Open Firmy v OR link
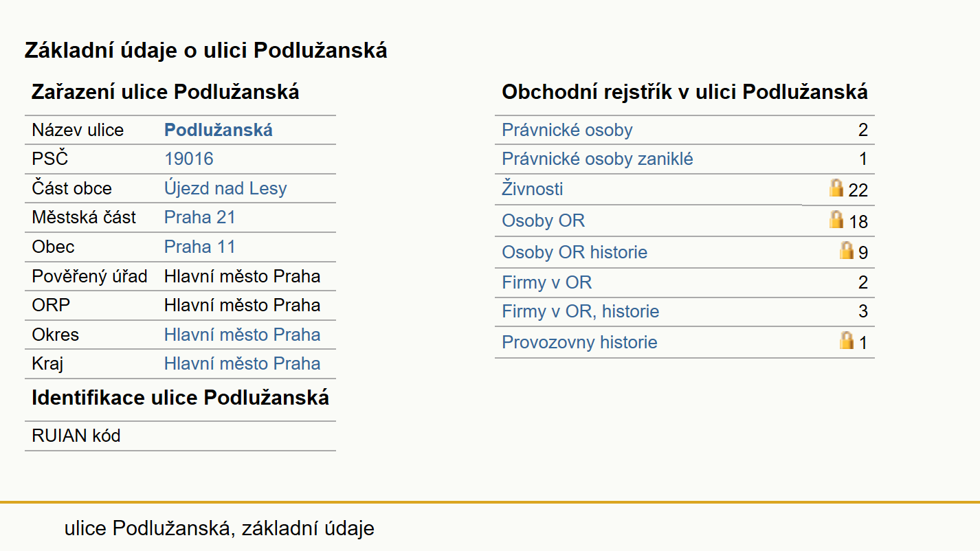Screen dimensions: 980x551 point(547,282)
